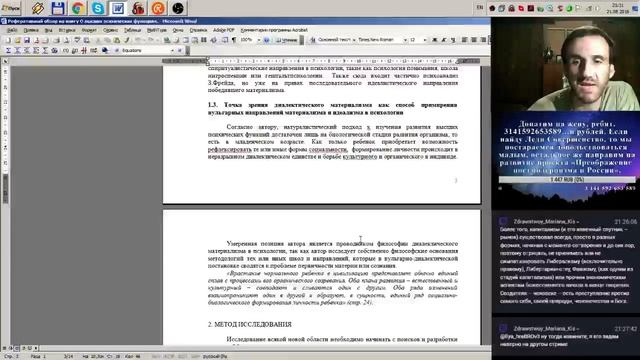640x360 pixels.
Task: Click the MathType red equation numbering icon
Action: [84, 51]
